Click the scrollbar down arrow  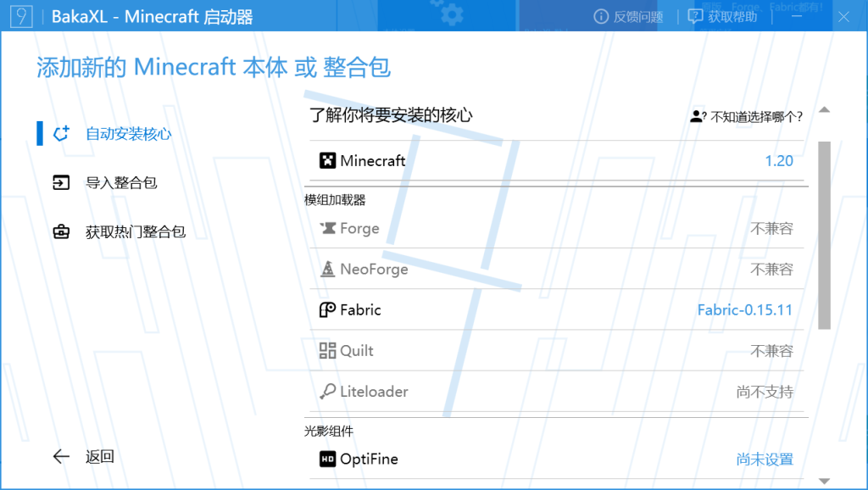(824, 482)
